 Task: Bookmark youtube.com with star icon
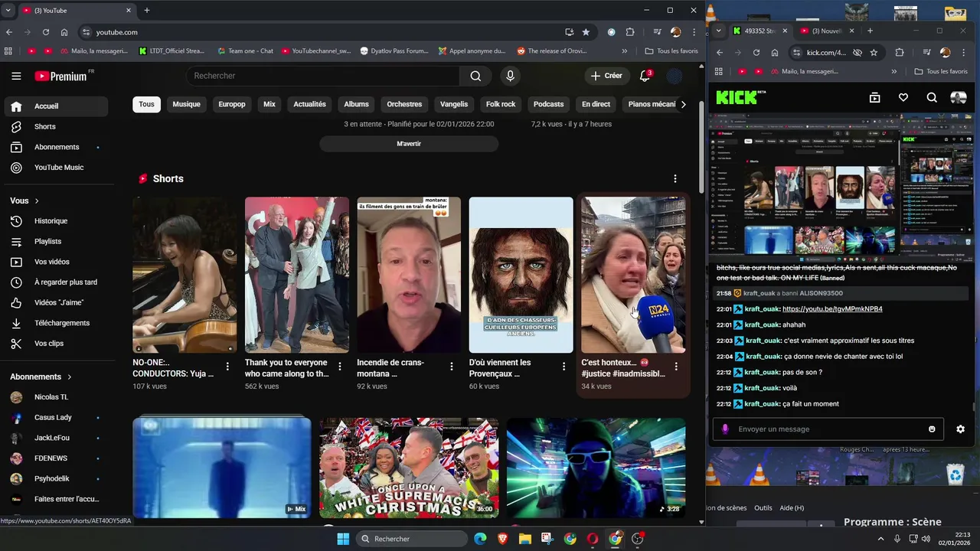coord(586,32)
